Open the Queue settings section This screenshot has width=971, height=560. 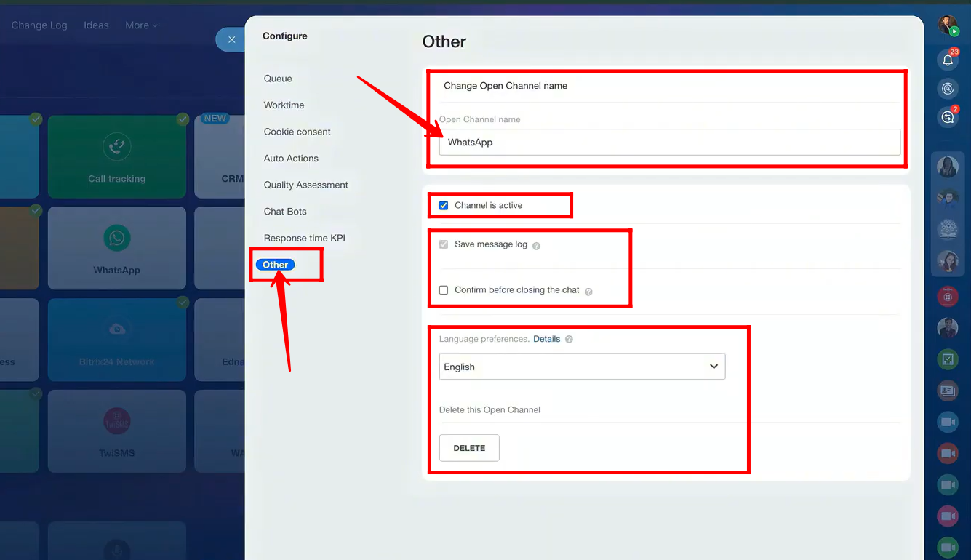tap(278, 79)
